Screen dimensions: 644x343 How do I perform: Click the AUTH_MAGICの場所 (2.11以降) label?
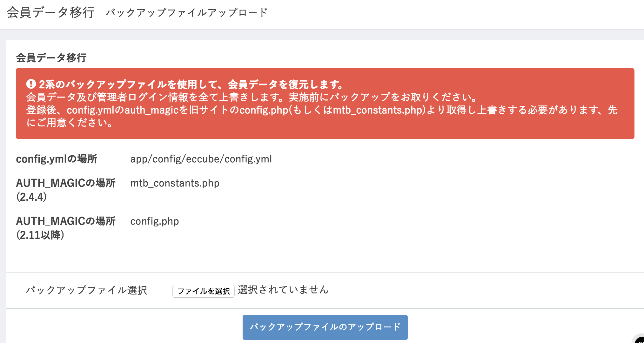pos(66,228)
